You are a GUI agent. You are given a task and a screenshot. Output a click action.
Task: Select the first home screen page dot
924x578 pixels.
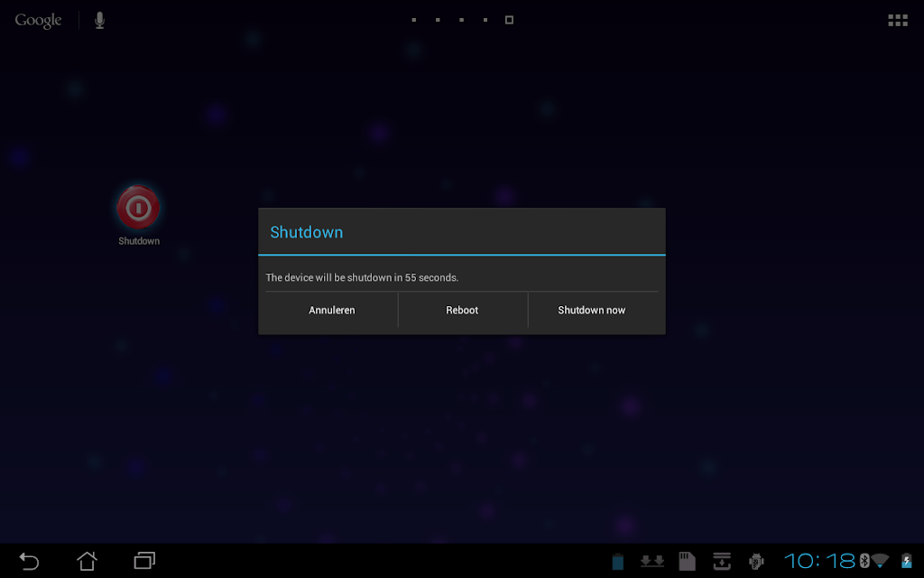click(413, 20)
